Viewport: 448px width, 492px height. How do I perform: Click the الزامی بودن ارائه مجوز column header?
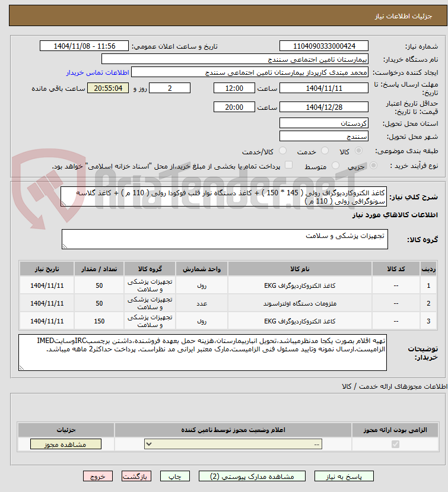click(x=395, y=430)
